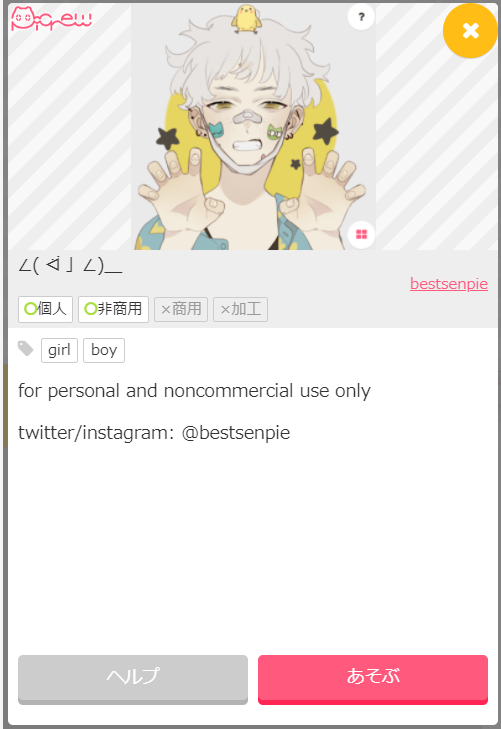This screenshot has width=501, height=729.
Task: Click the character preview image
Action: [x=253, y=126]
